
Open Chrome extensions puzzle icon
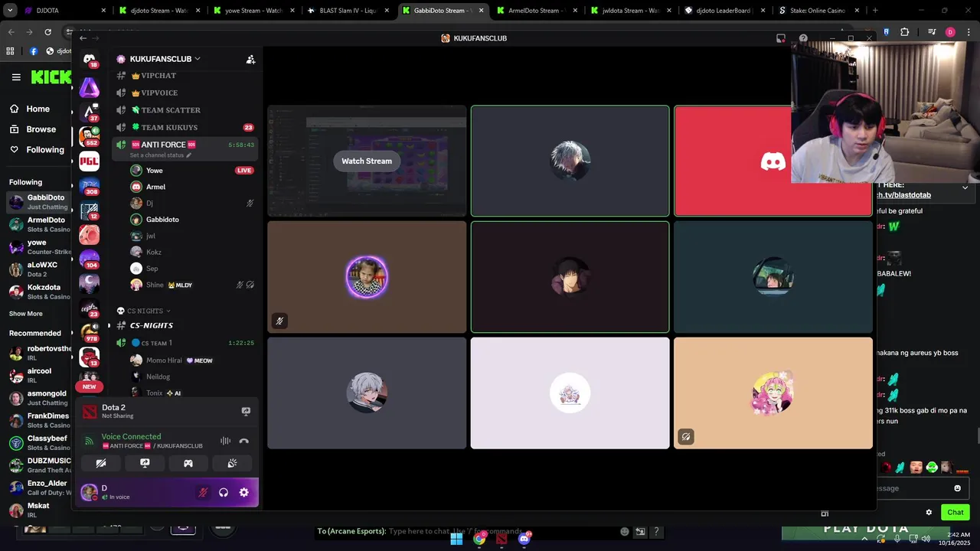[x=905, y=32]
